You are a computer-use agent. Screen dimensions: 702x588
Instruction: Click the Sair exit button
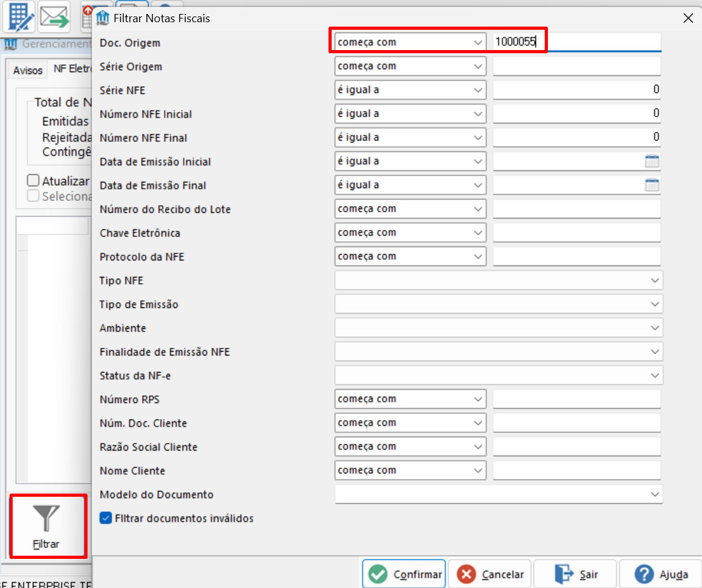click(575, 574)
